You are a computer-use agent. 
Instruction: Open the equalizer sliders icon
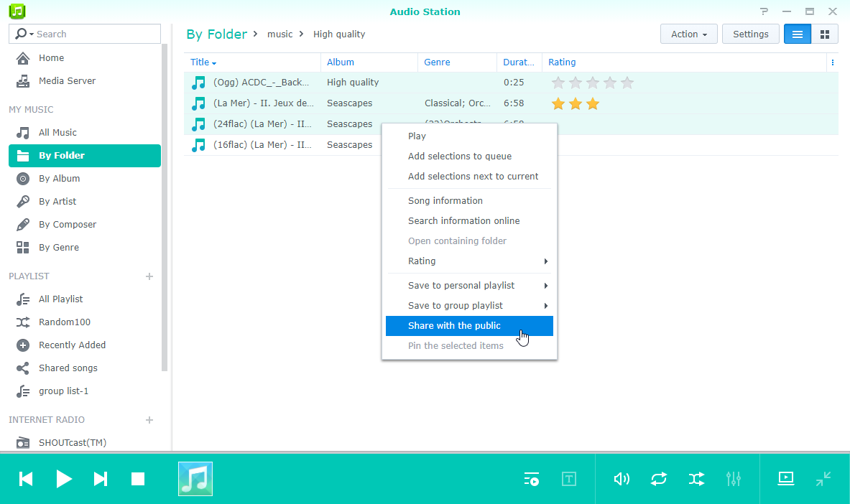[734, 479]
